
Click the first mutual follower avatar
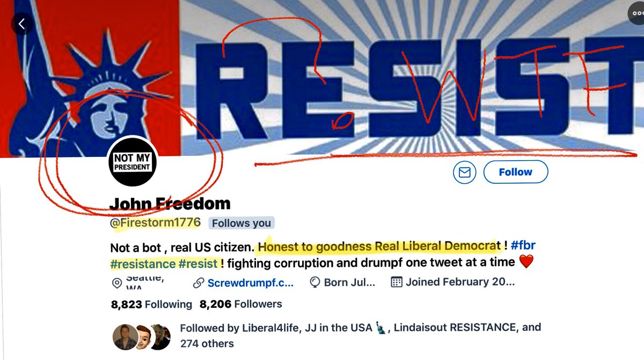[x=125, y=336]
